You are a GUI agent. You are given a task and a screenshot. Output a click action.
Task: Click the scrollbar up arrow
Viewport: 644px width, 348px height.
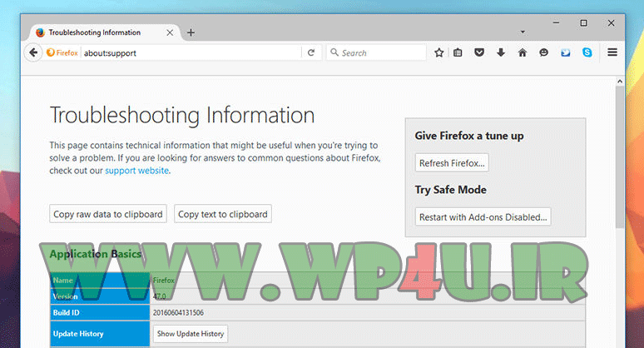(x=620, y=82)
